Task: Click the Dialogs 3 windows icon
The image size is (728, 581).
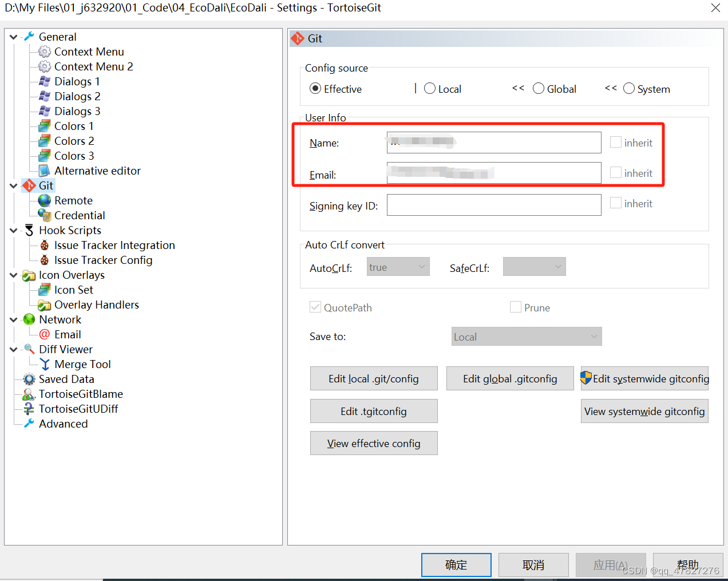Action: 45,111
